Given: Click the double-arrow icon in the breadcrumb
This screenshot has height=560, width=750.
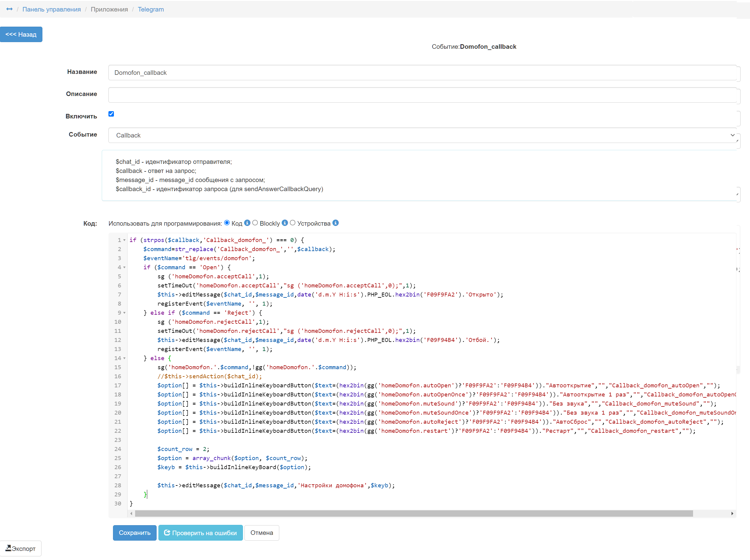Looking at the screenshot, I should click(9, 9).
